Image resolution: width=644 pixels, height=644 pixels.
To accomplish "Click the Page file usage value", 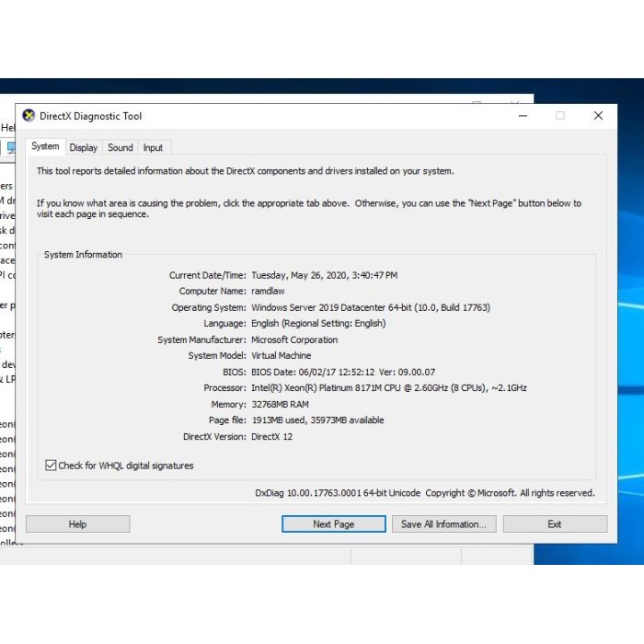I will tap(317, 420).
